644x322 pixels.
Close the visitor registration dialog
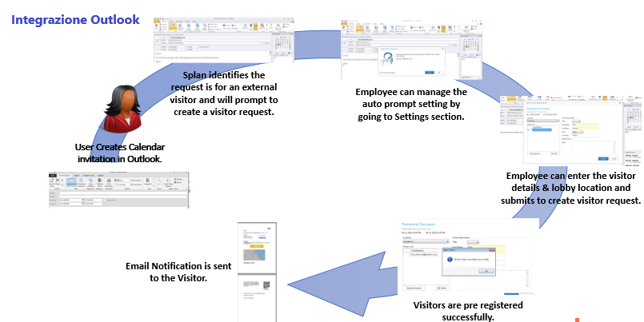pyautogui.click(x=620, y=103)
